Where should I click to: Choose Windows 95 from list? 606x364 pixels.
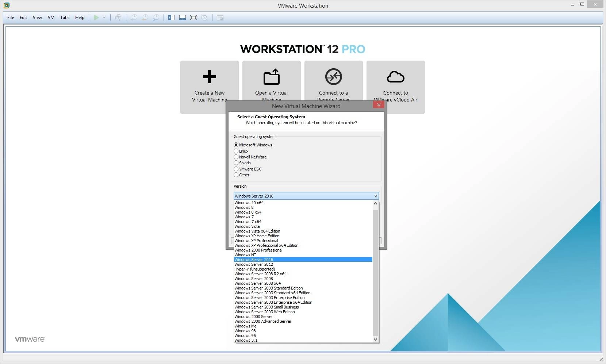[x=303, y=336]
